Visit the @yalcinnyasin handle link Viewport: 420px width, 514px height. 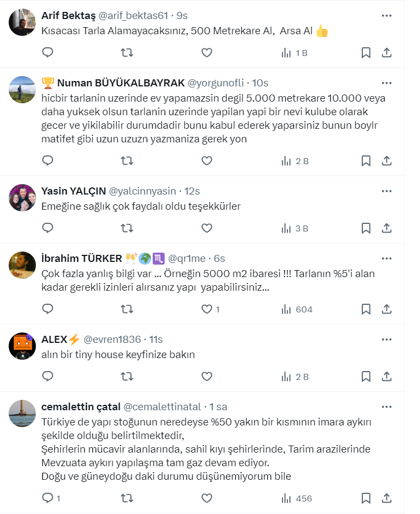pyautogui.click(x=143, y=191)
